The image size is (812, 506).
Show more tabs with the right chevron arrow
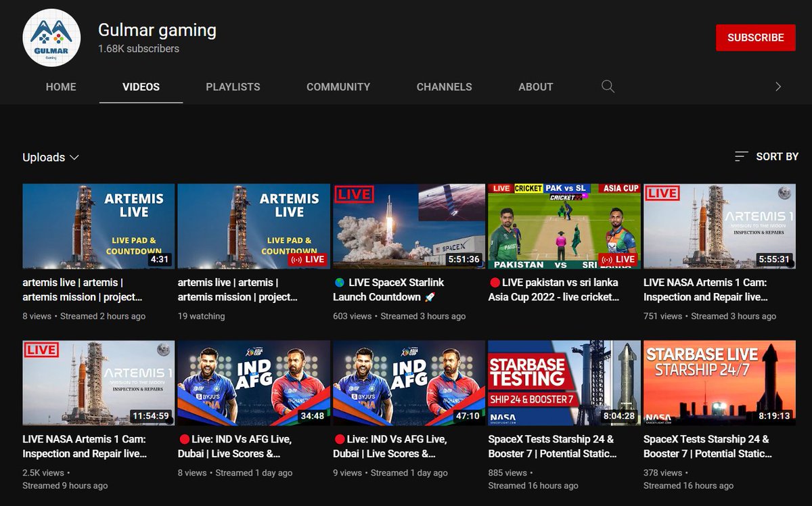(x=777, y=87)
